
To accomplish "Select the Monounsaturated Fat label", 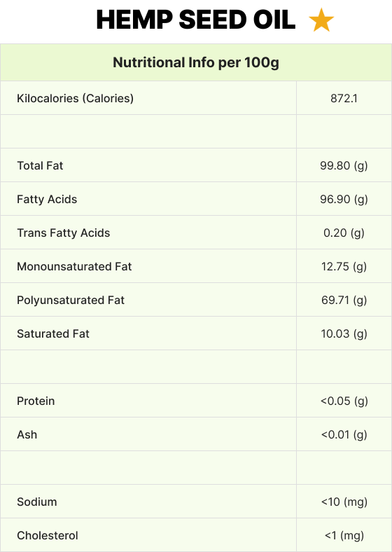I will tap(74, 266).
